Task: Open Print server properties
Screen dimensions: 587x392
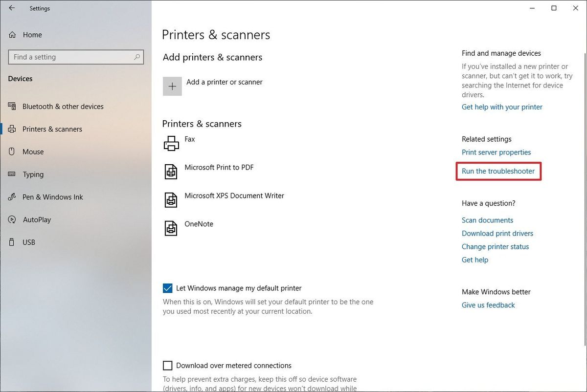Action: (x=496, y=152)
